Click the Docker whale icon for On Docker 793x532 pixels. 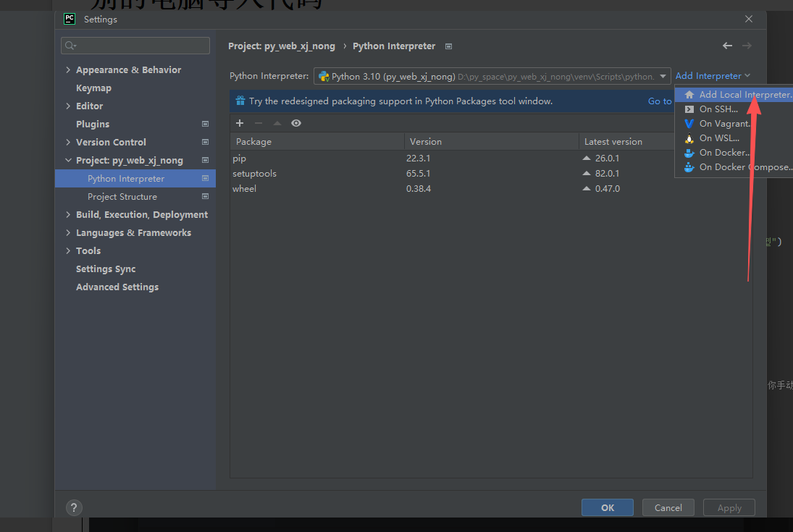[689, 153]
